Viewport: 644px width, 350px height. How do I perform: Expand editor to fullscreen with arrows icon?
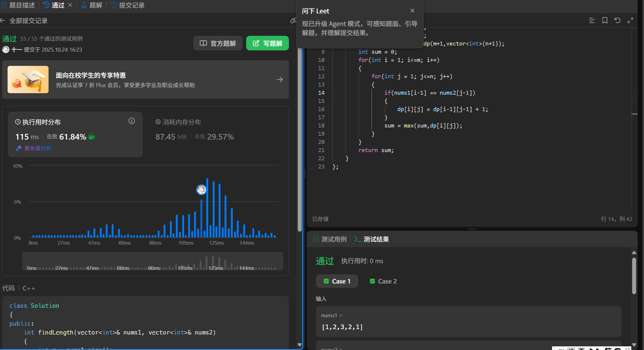pyautogui.click(x=630, y=20)
